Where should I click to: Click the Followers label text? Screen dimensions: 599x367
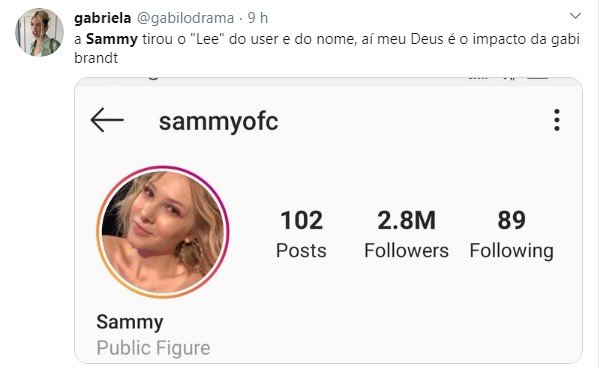click(x=406, y=251)
